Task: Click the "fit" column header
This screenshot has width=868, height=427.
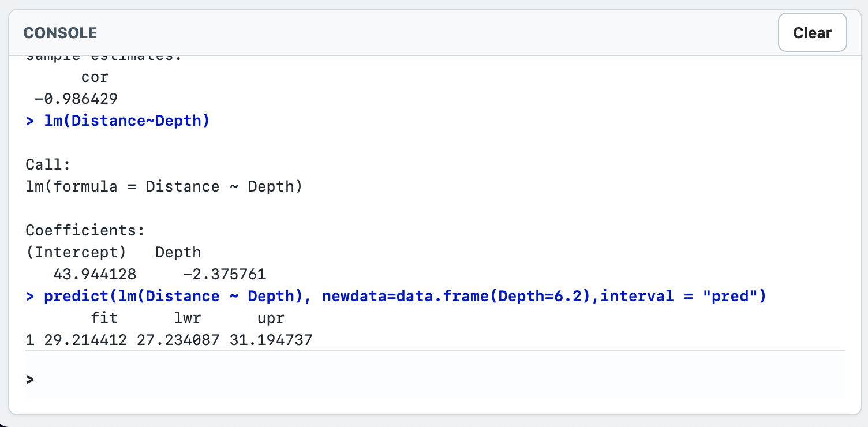Action: click(x=104, y=319)
